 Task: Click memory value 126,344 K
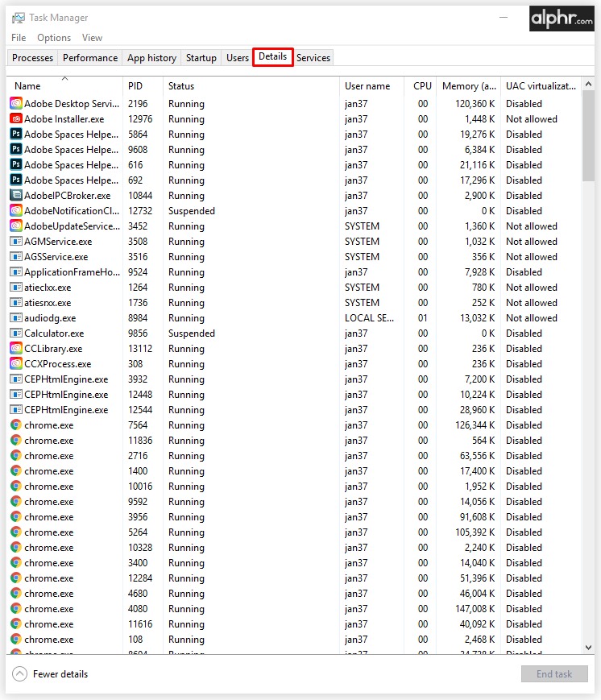tap(475, 425)
